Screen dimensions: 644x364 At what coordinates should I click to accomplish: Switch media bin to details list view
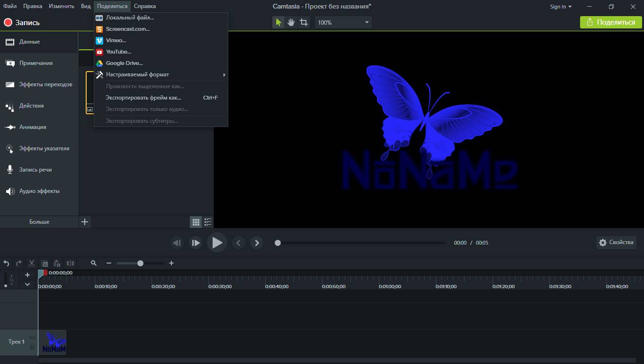[x=207, y=222]
